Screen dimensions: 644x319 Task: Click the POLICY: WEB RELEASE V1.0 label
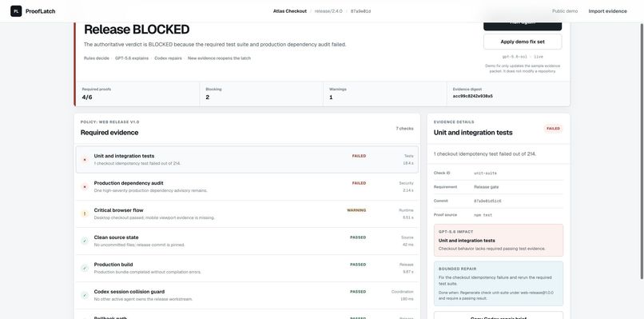[109, 122]
